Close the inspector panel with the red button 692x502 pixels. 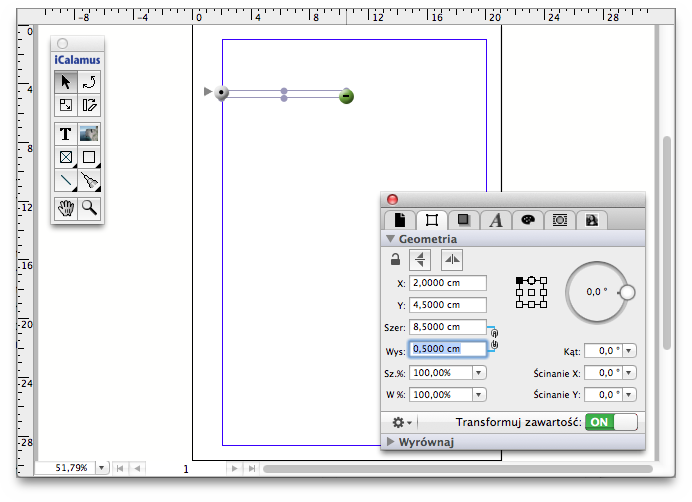pyautogui.click(x=392, y=200)
